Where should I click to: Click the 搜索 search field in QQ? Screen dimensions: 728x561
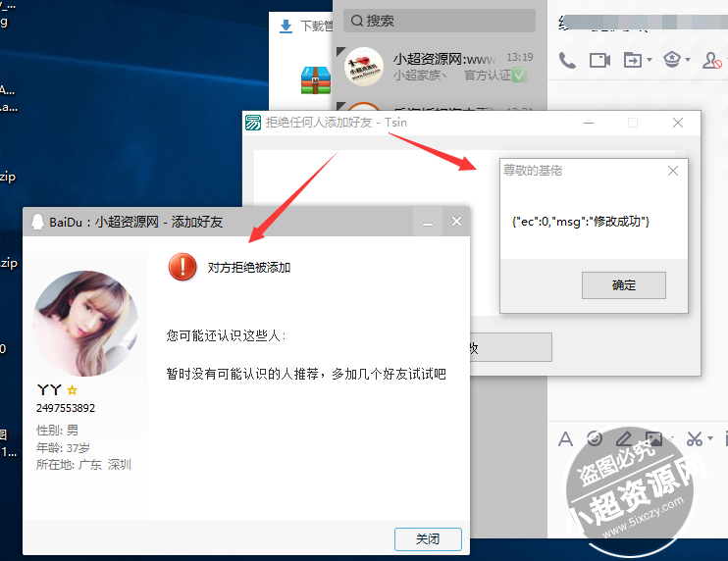click(x=440, y=21)
